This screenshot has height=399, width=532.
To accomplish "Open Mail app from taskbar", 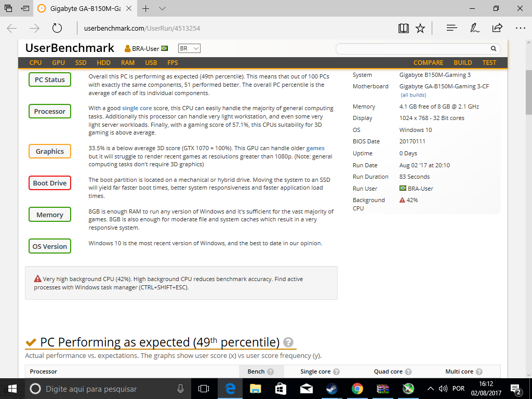I will tap(307, 389).
